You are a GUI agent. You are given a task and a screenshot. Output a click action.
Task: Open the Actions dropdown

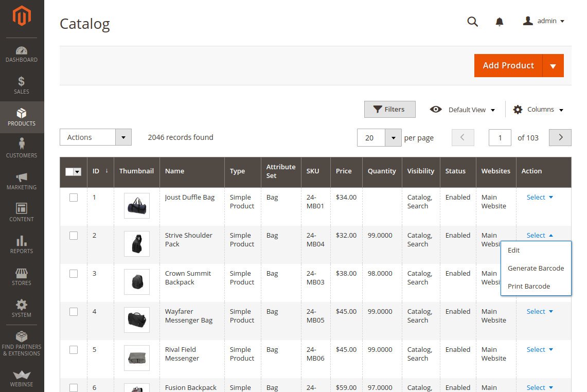96,137
